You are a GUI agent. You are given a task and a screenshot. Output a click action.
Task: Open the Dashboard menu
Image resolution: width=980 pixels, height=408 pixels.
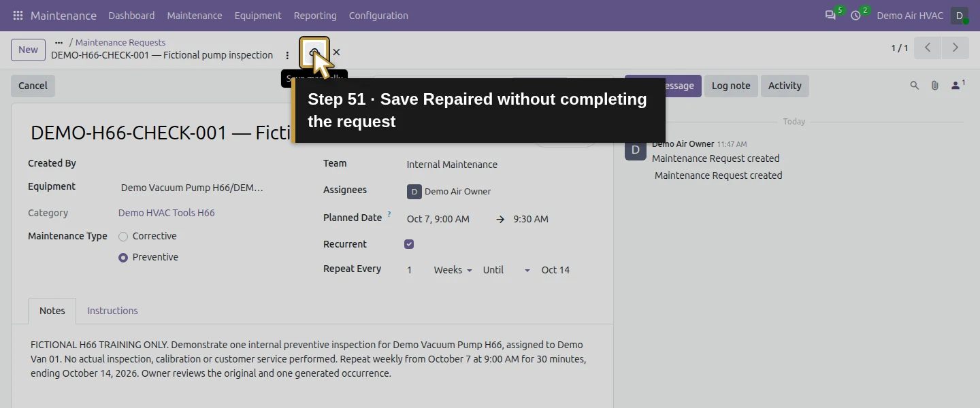coord(131,16)
